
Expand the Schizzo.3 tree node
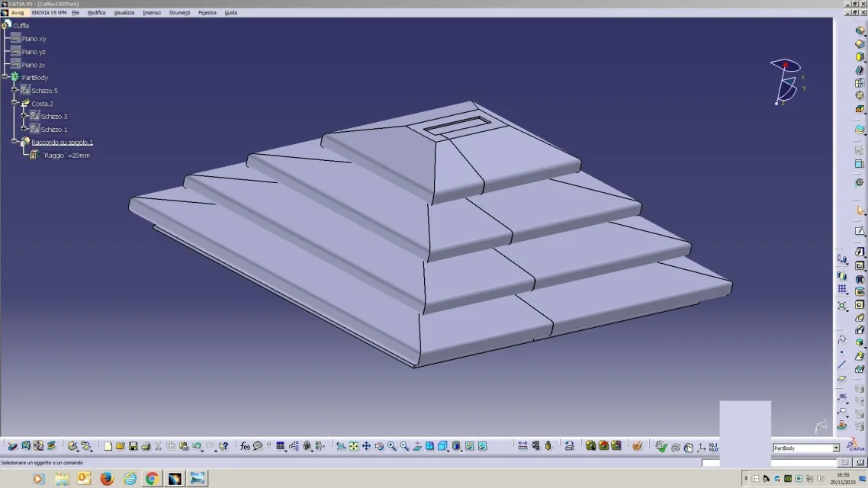pyautogui.click(x=24, y=116)
